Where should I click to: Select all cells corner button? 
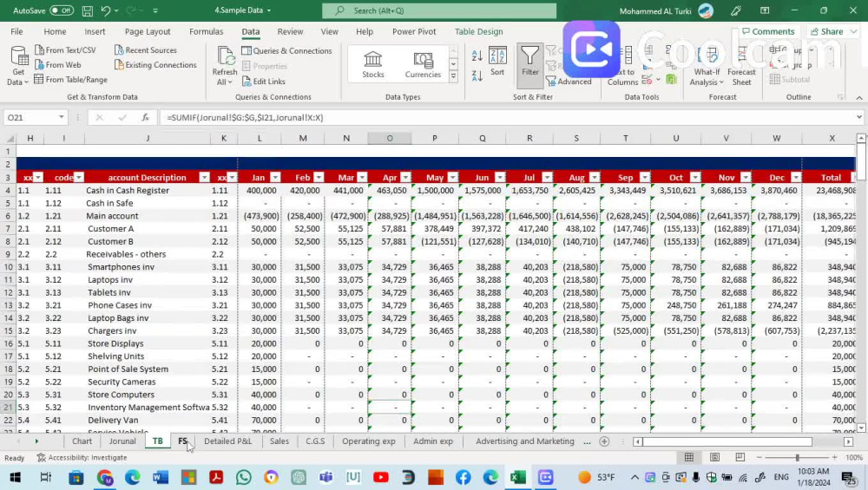[9, 138]
